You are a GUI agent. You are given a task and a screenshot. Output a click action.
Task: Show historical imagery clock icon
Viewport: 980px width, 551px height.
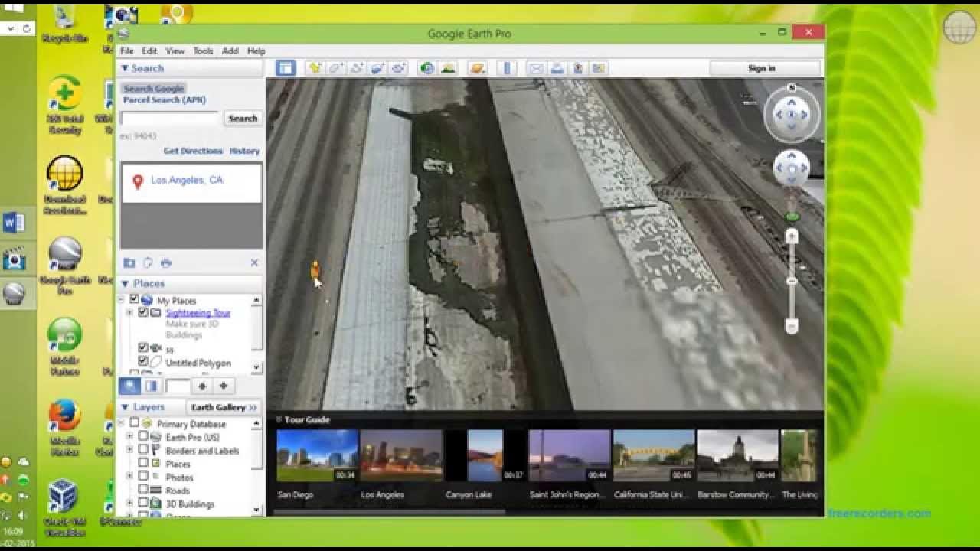click(x=426, y=68)
